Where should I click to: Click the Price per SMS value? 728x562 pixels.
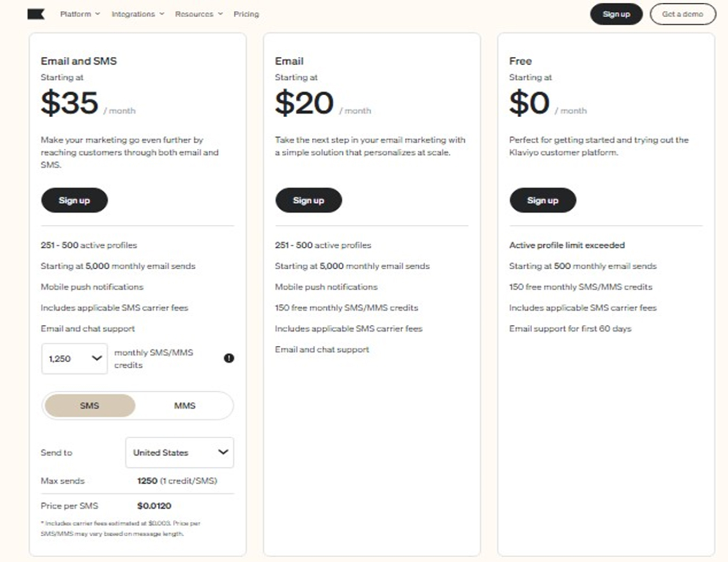pyautogui.click(x=154, y=505)
